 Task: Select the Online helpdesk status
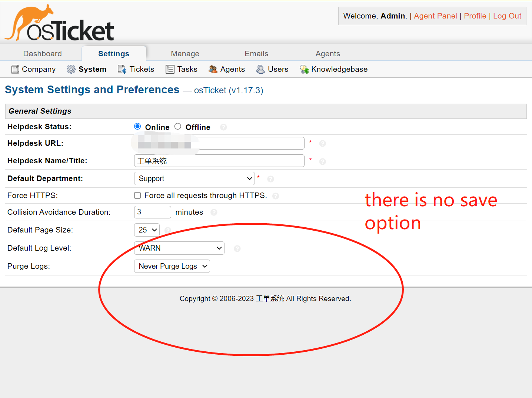pos(137,127)
